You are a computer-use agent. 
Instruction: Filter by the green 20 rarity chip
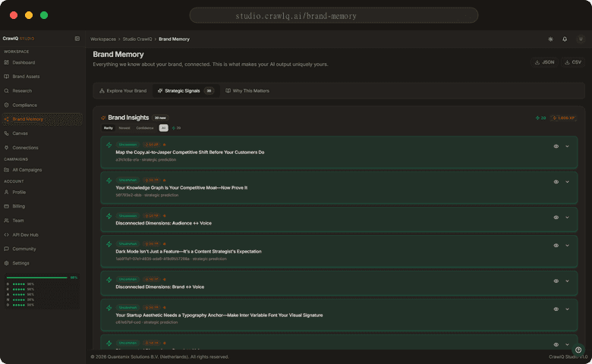pos(176,128)
